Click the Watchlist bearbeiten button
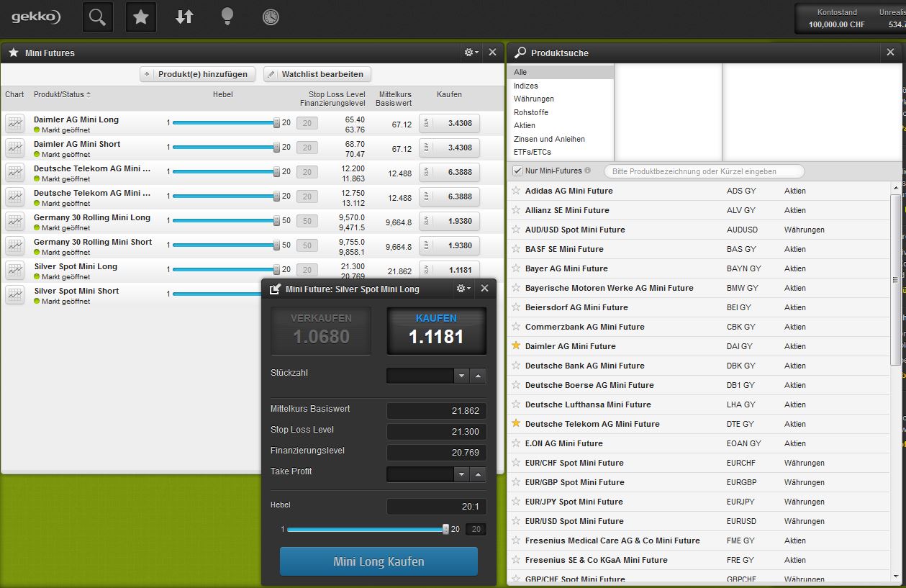 pos(317,74)
